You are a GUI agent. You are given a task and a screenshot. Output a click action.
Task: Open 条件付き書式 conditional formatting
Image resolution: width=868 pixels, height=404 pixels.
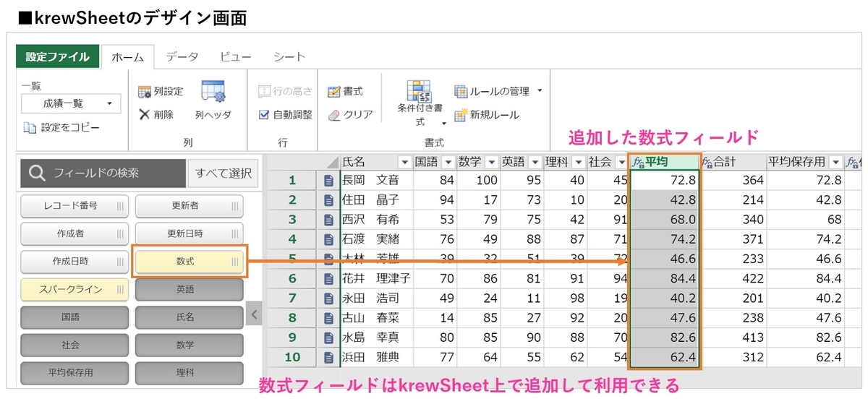pyautogui.click(x=420, y=103)
